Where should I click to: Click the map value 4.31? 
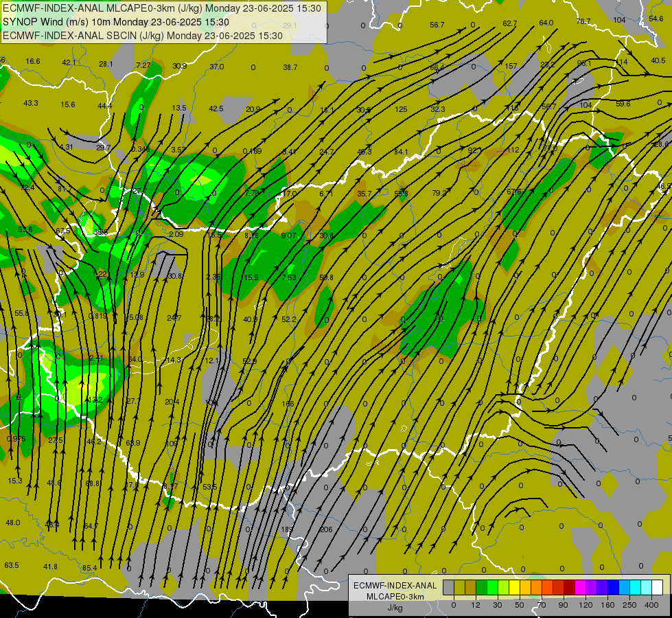click(x=67, y=147)
